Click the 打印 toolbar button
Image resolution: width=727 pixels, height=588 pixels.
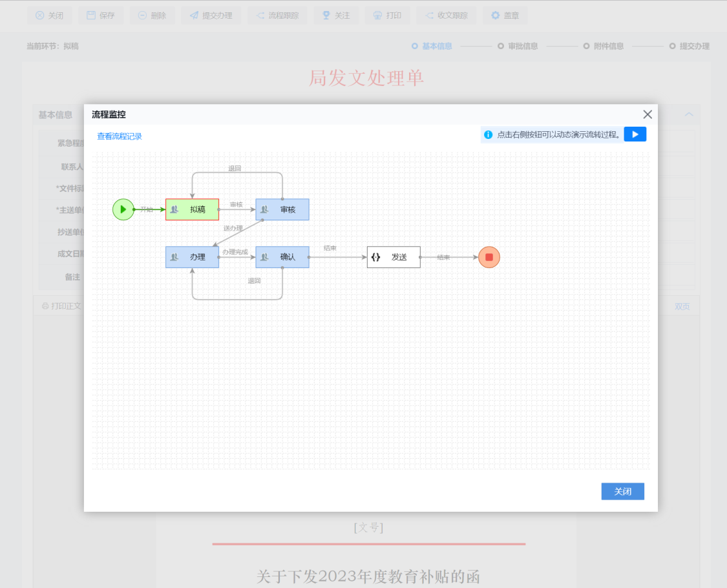point(387,16)
